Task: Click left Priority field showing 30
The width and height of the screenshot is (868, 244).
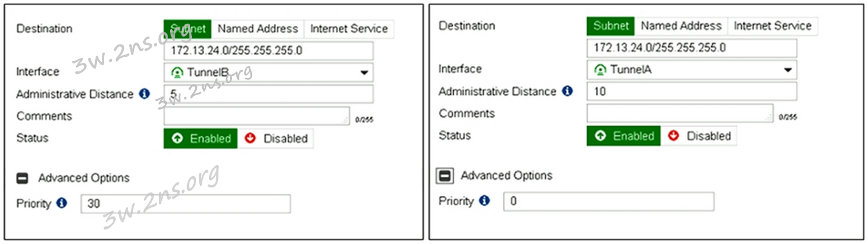Action: point(186,204)
